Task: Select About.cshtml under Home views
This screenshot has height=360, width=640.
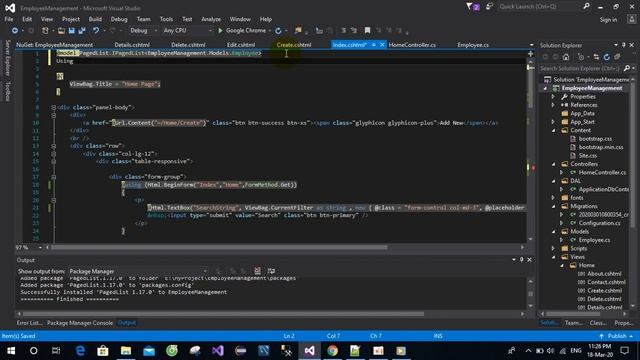Action: 604,274
